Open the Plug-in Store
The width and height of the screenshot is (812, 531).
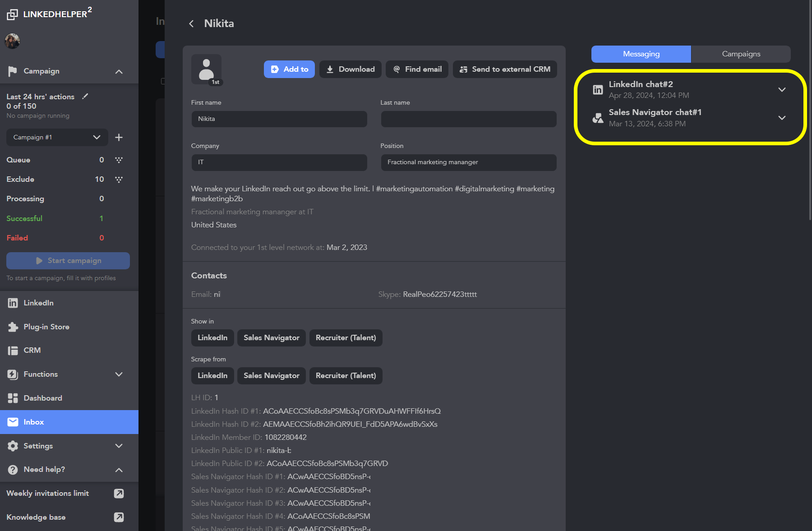pyautogui.click(x=46, y=326)
